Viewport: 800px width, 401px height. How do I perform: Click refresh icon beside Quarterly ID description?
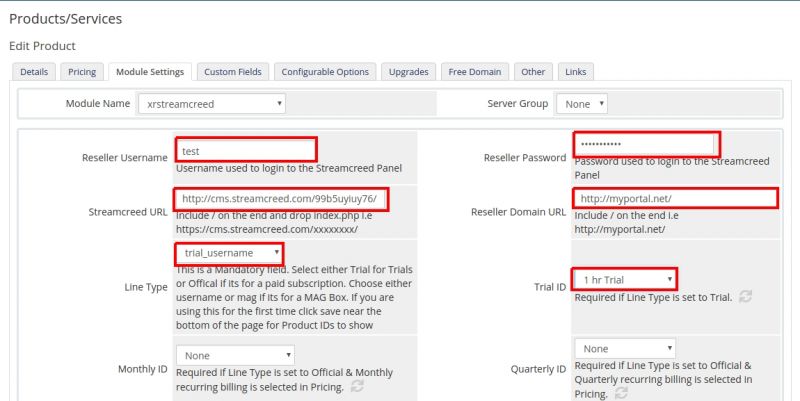pyautogui.click(x=623, y=395)
